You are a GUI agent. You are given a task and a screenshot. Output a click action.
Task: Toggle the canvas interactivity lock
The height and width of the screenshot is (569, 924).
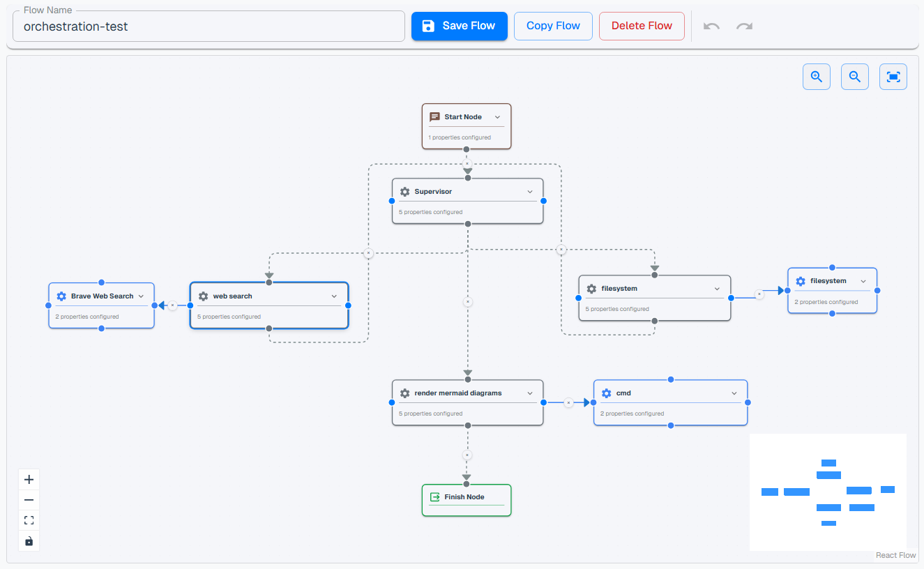(29, 541)
